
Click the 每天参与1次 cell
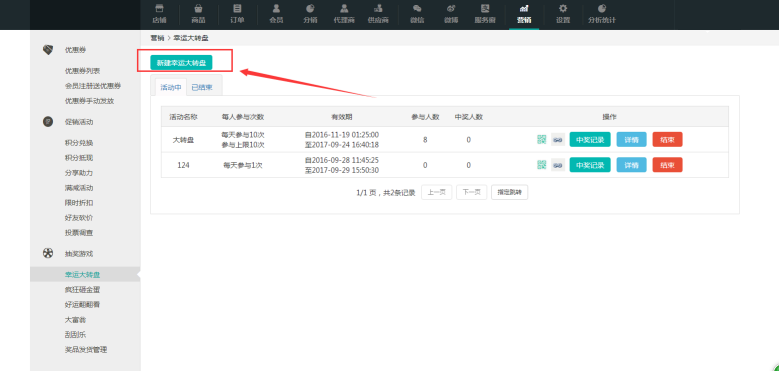(243, 165)
